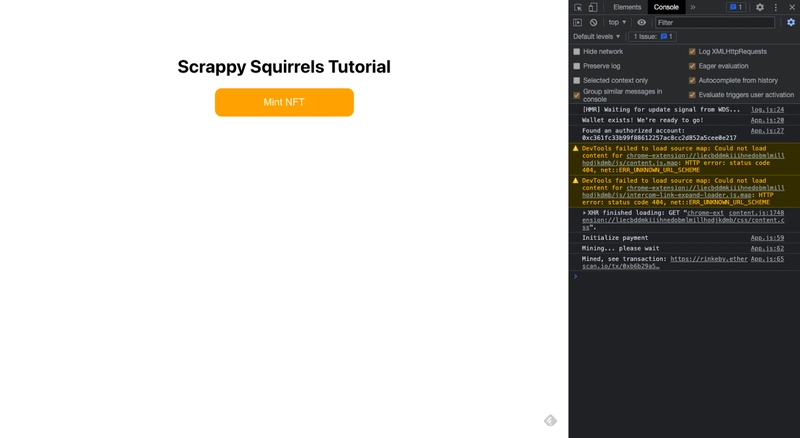
Task: Clear the console icon
Action: coord(593,22)
